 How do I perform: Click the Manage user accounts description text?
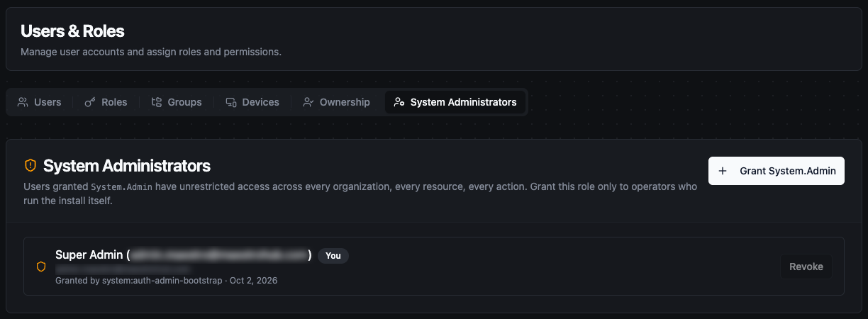[151, 52]
